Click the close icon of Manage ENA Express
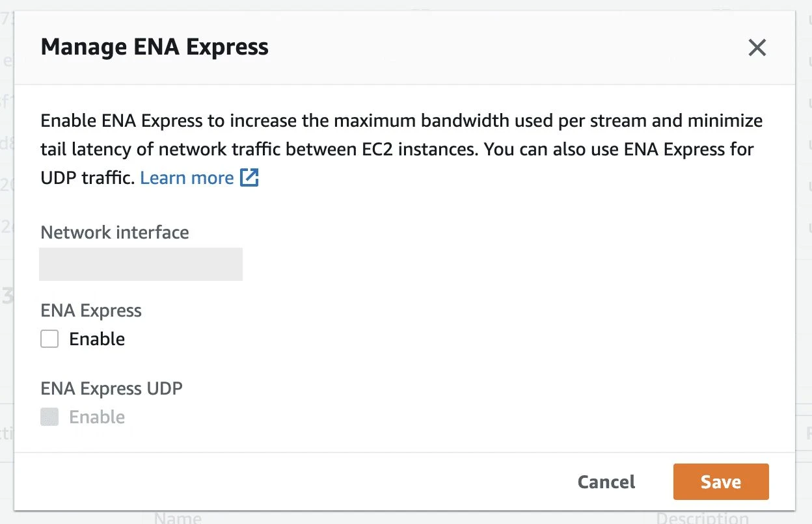Viewport: 812px width, 524px height. click(757, 47)
